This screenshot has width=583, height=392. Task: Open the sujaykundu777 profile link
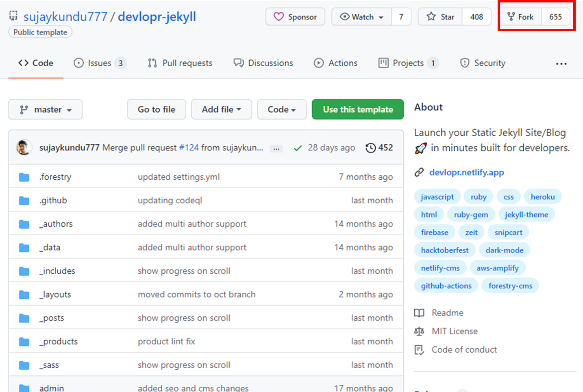click(65, 17)
